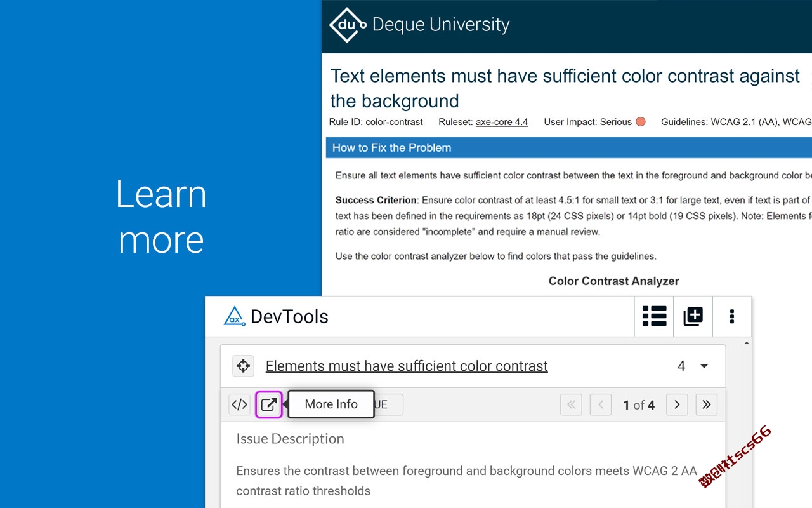
Task: Click the axe DevTools logo icon
Action: [x=234, y=316]
